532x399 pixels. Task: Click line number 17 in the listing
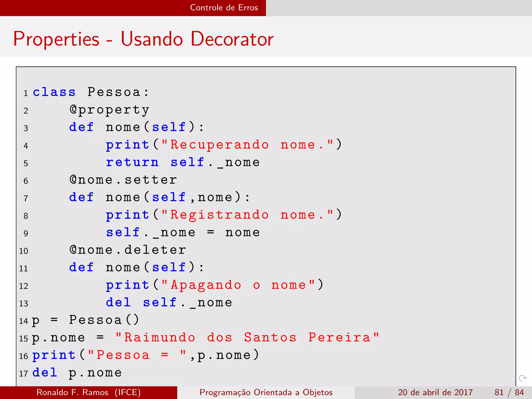(x=24, y=374)
